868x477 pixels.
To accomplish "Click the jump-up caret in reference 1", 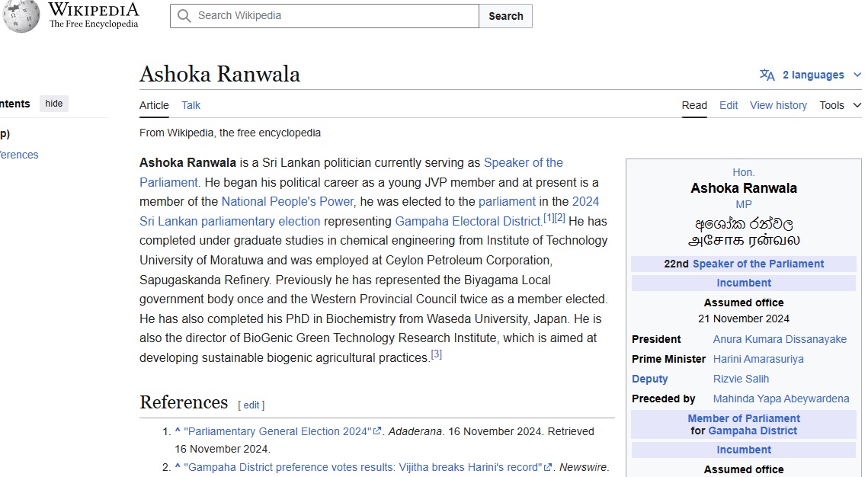I will [x=176, y=431].
